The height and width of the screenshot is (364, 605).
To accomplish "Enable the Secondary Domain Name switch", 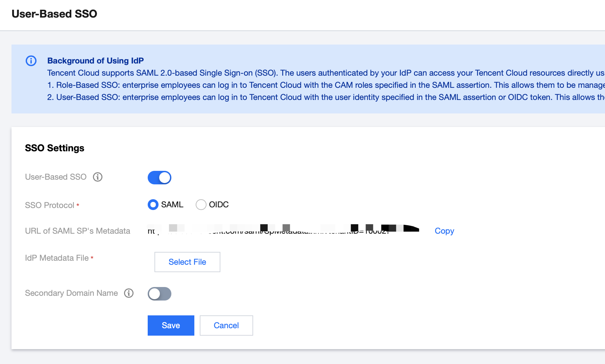I will click(x=160, y=294).
